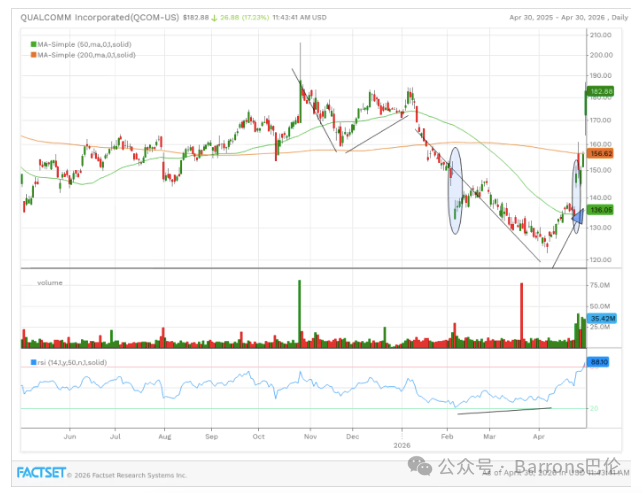Click the blue rsi legend swatch

pyautogui.click(x=34, y=362)
